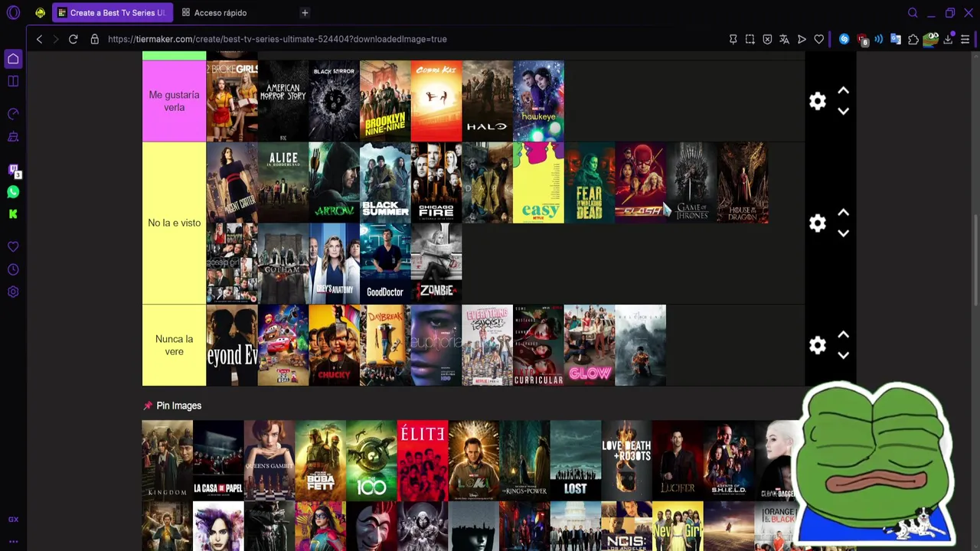The image size is (980, 551).
Task: Reload the TierMaker page
Action: pyautogui.click(x=73, y=39)
